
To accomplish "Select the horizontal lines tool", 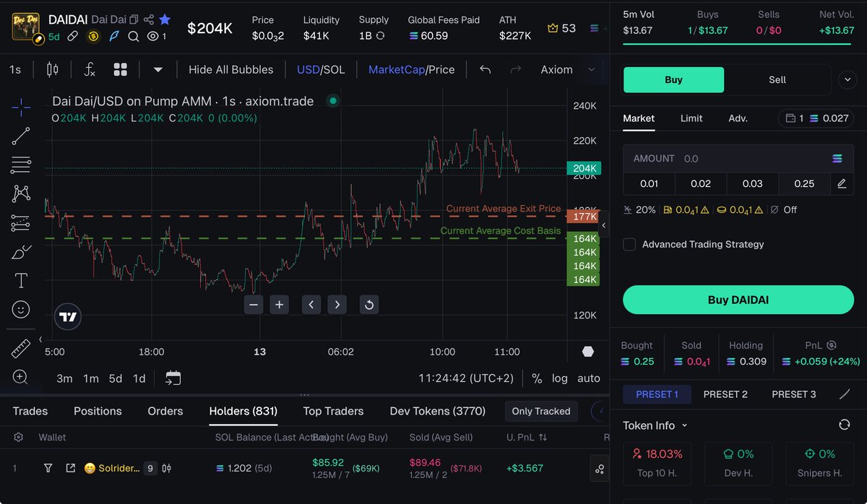I will pyautogui.click(x=21, y=165).
